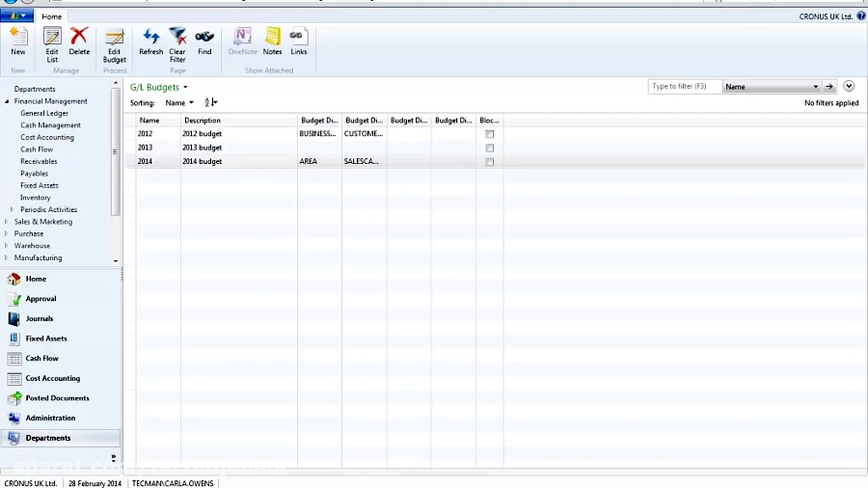868x488 pixels.
Task: Open the application menu dropdown
Action: pyautogui.click(x=16, y=16)
